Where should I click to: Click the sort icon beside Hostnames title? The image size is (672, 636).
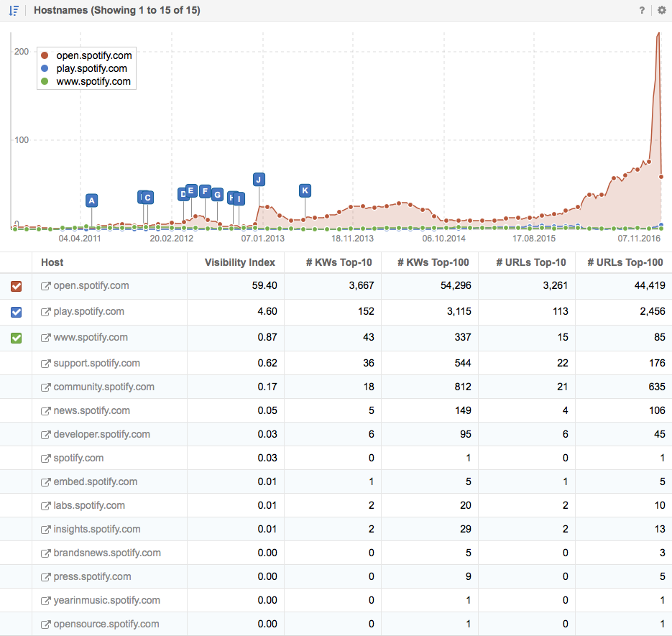14,10
